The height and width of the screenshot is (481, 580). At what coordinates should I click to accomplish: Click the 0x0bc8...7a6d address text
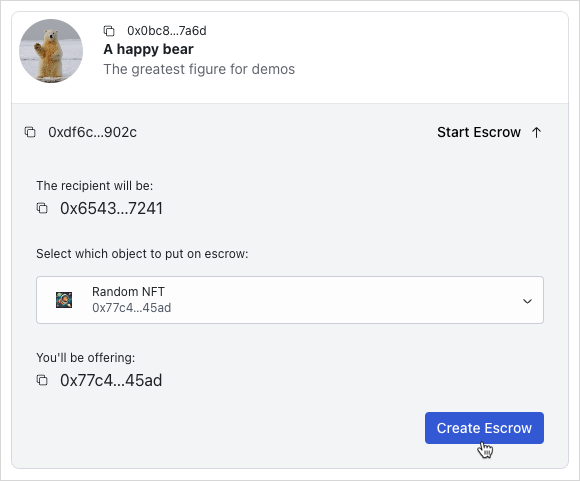click(x=167, y=31)
